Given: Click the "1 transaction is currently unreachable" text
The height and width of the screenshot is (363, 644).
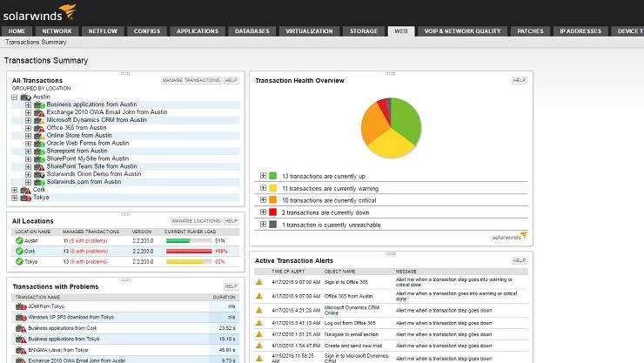Looking at the screenshot, I should pos(331,225).
